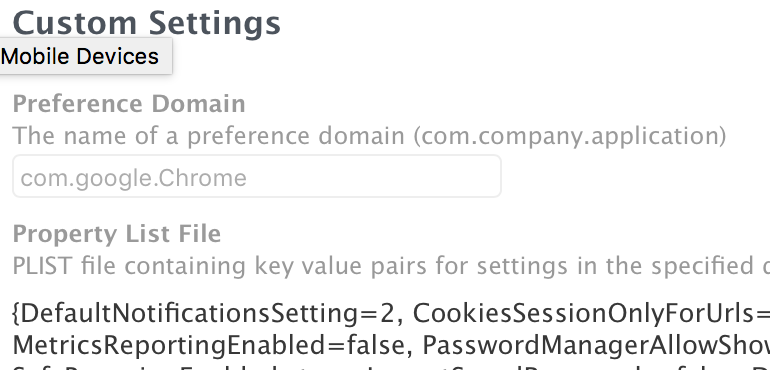This screenshot has height=370, width=770.
Task: Click the Preference Domain input field
Action: click(257, 176)
